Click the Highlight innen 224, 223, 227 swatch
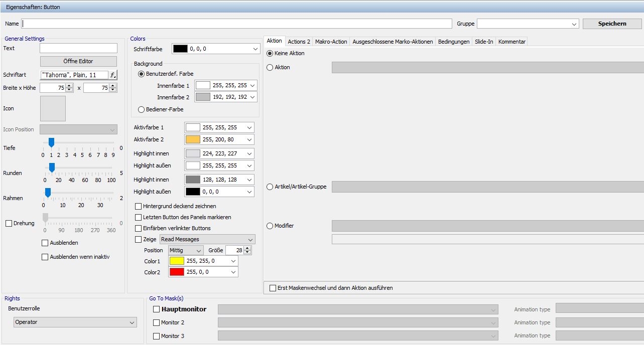644x345 pixels. click(193, 153)
